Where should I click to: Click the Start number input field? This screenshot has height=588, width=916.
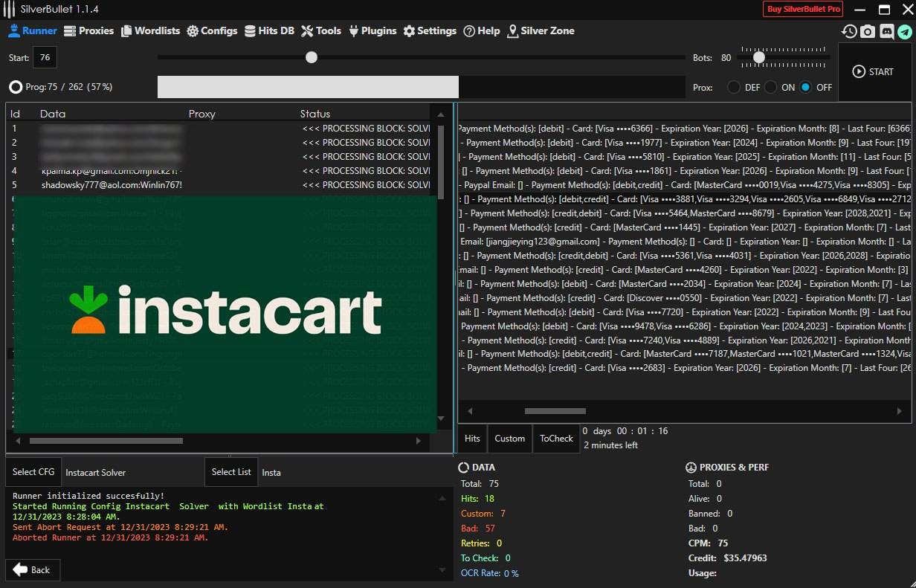[45, 57]
